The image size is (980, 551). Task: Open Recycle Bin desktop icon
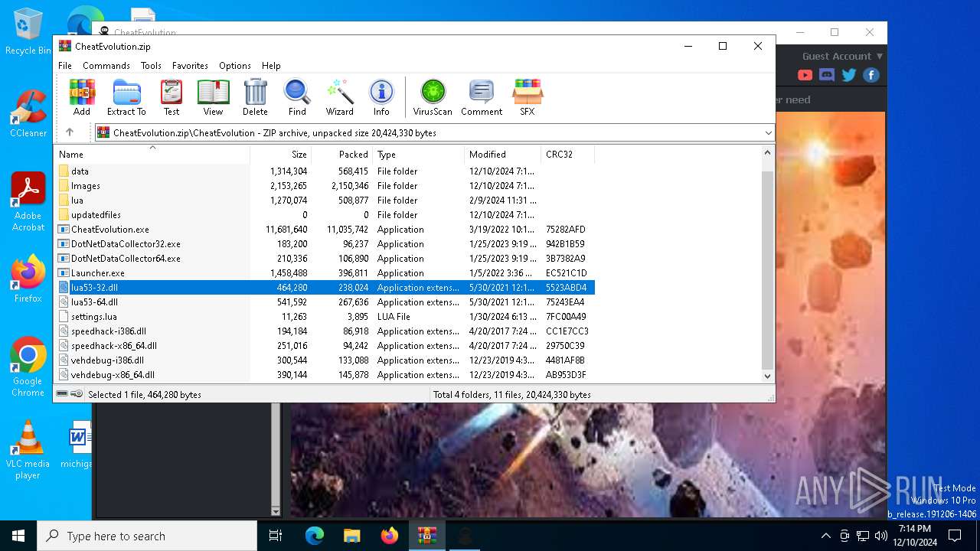tap(28, 31)
